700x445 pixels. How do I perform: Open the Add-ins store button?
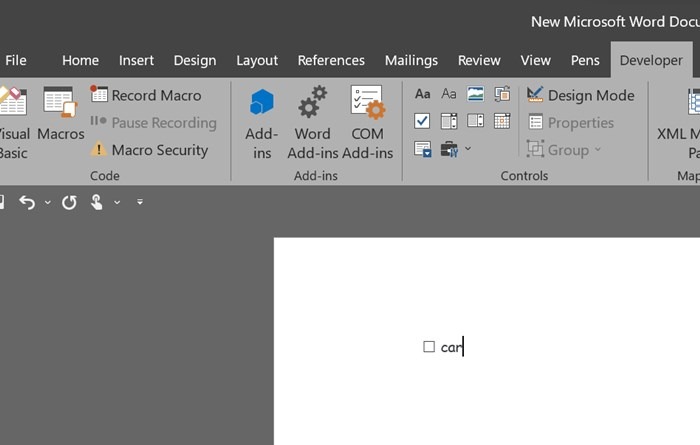262,123
